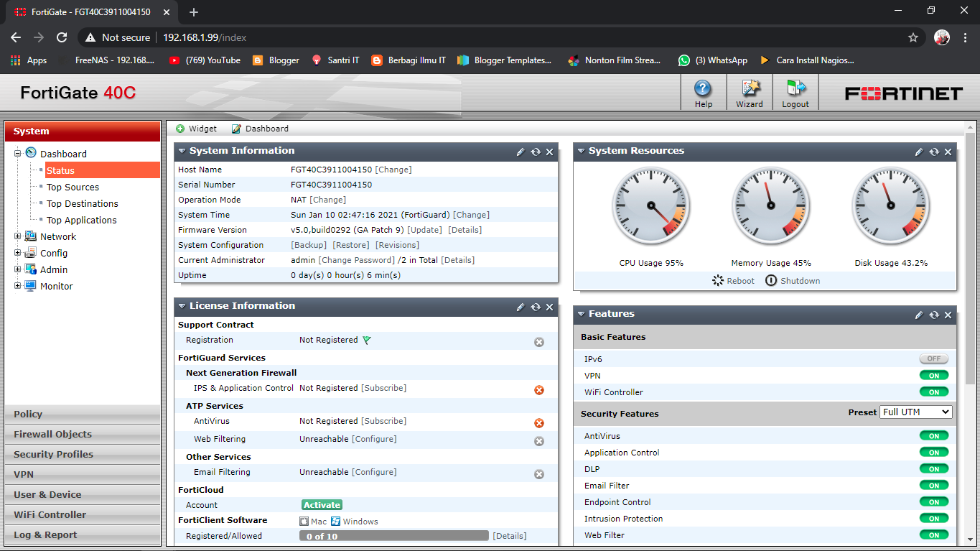Image resolution: width=980 pixels, height=551 pixels.
Task: Click the Shutdown power icon
Action: [771, 280]
